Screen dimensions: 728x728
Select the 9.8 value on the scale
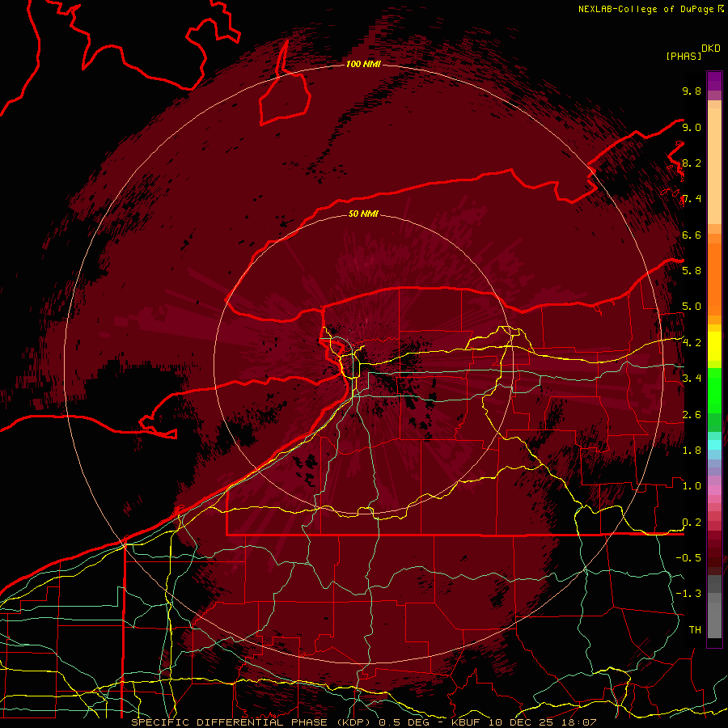(692, 91)
